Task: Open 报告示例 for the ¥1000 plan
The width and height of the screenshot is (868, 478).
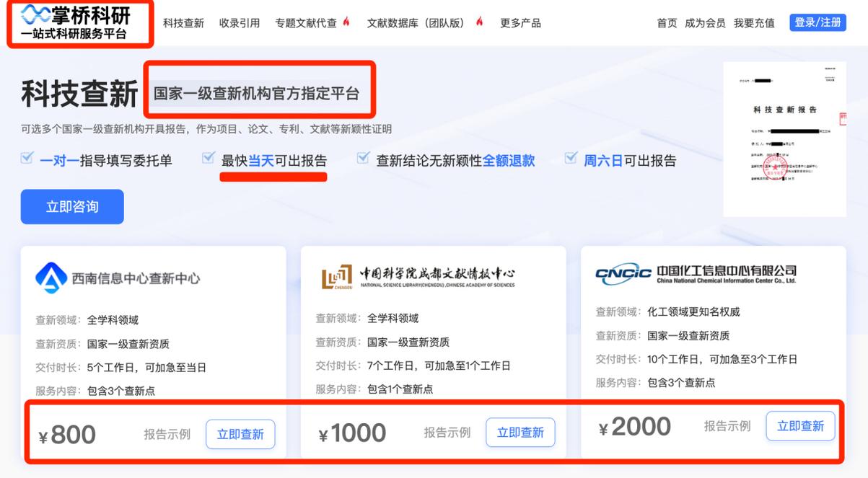Action: [x=447, y=433]
